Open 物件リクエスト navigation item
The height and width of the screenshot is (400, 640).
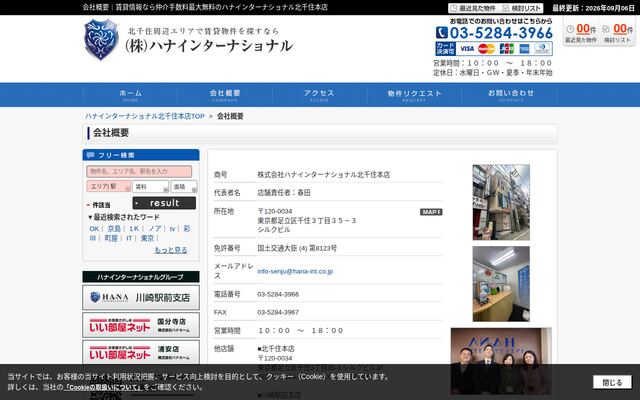coord(414,95)
